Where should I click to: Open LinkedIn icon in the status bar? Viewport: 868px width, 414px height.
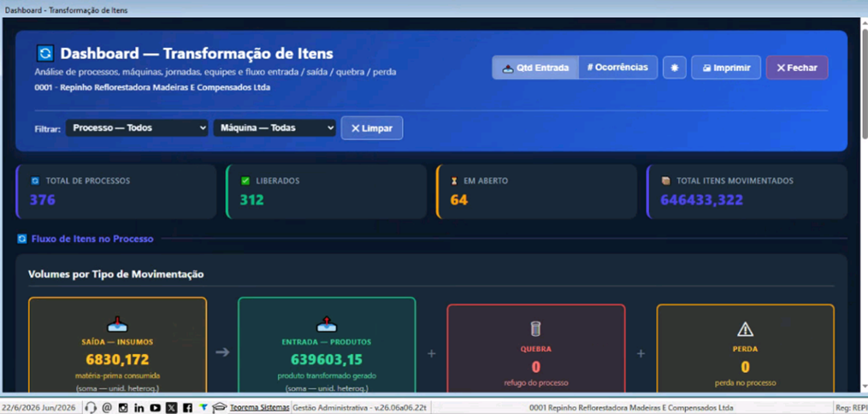click(139, 408)
